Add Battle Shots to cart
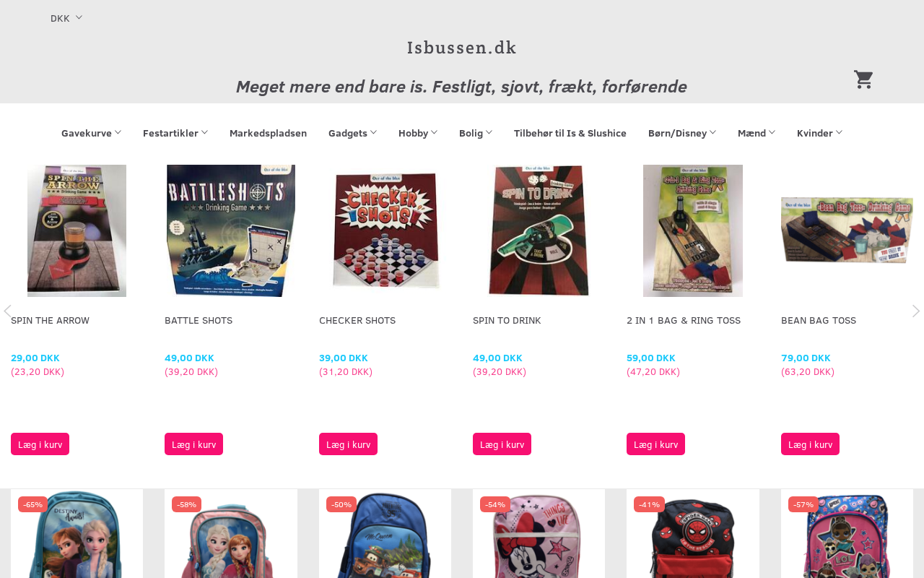This screenshot has height=578, width=924. [193, 444]
